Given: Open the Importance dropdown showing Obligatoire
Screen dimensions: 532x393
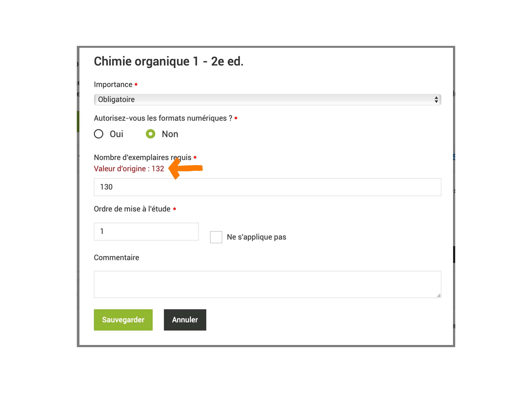Looking at the screenshot, I should tap(267, 99).
